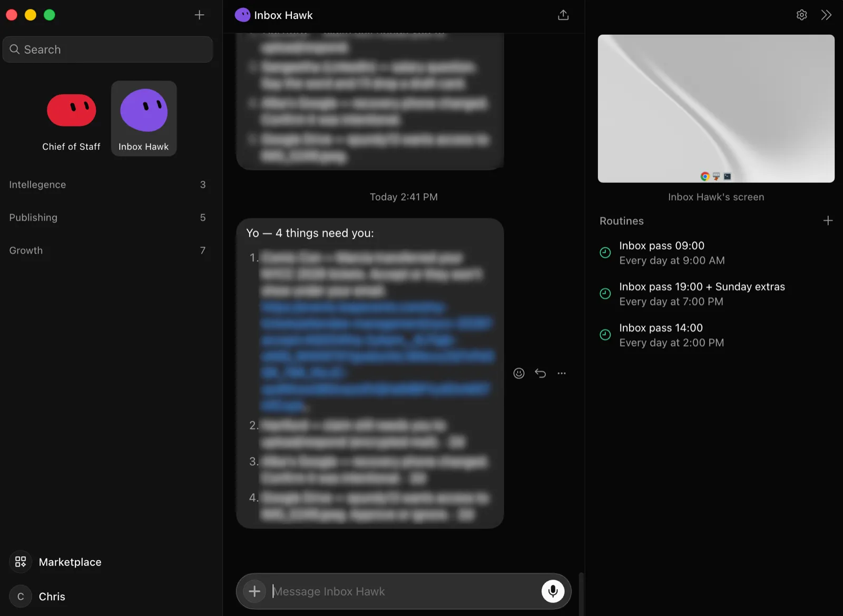Click the Publishing unread count 5
843x616 pixels.
click(x=203, y=217)
